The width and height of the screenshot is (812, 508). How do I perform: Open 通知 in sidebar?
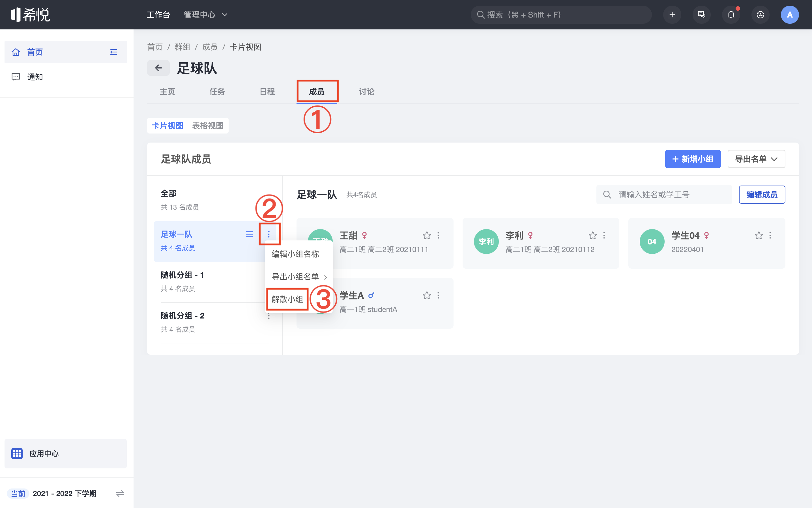(66, 77)
